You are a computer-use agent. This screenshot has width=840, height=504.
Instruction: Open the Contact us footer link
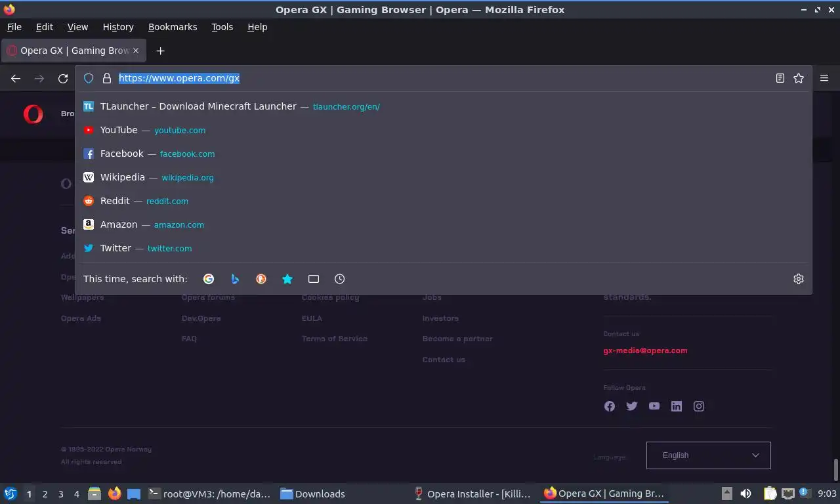coord(444,360)
